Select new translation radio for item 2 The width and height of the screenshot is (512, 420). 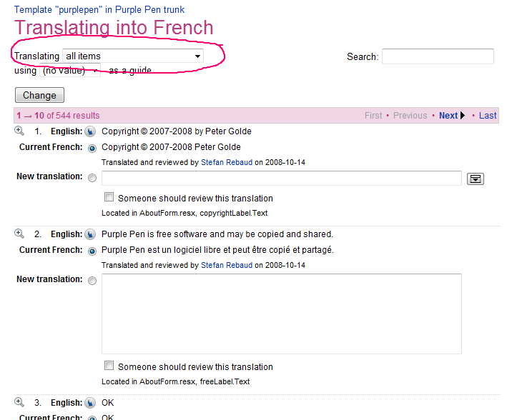(x=92, y=281)
